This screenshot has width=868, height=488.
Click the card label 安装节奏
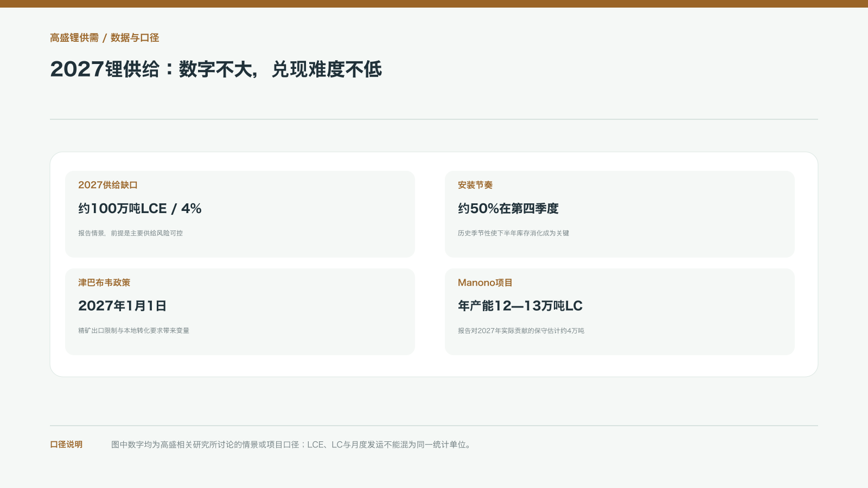point(475,185)
